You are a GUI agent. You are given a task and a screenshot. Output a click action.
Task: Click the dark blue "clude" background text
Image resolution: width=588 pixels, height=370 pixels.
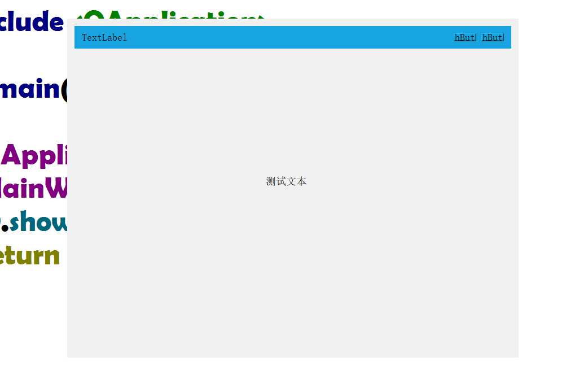[x=31, y=23]
